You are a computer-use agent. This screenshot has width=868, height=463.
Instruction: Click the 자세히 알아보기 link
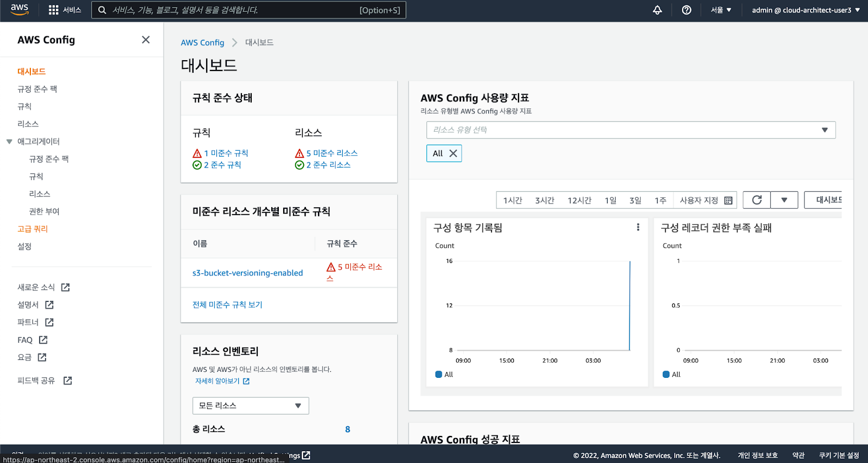point(218,381)
